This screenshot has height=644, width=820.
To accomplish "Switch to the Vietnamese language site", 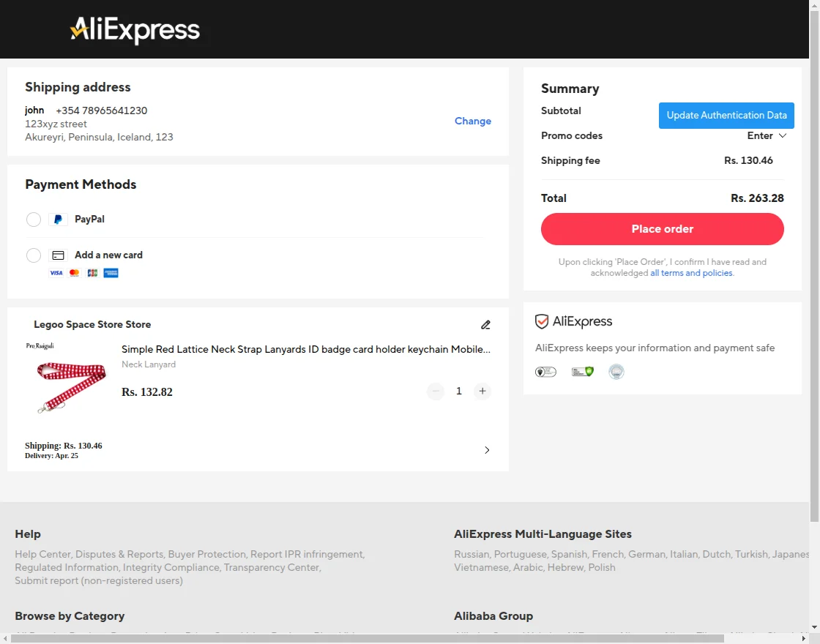I will pyautogui.click(x=481, y=568).
